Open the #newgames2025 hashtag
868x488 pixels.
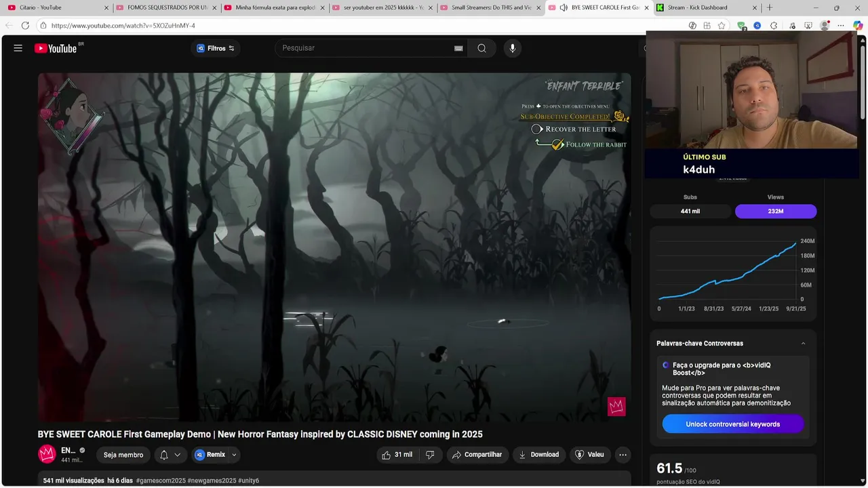[212, 481]
